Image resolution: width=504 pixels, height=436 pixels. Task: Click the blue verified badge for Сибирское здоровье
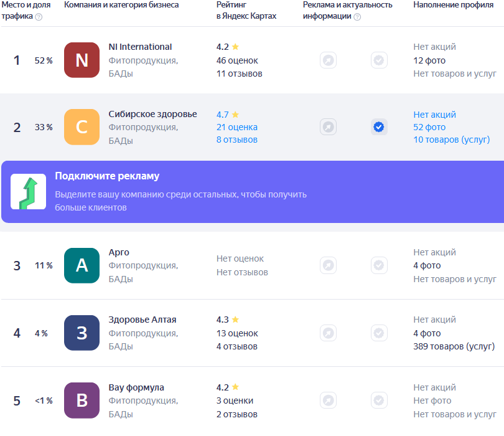(379, 127)
